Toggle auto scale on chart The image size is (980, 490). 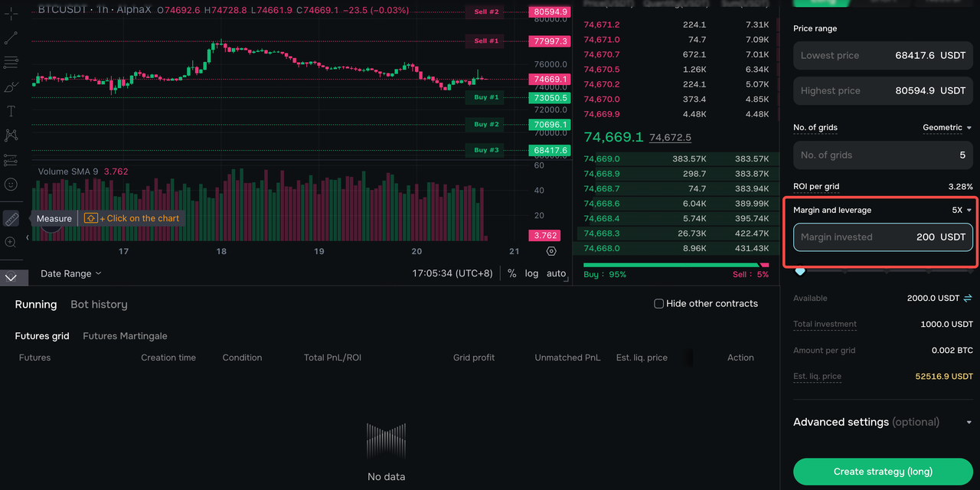click(x=556, y=273)
